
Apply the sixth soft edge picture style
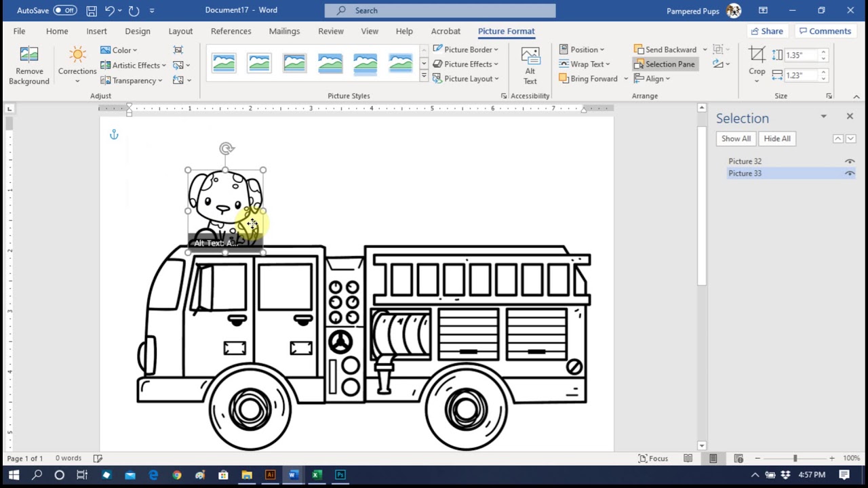pos(400,63)
